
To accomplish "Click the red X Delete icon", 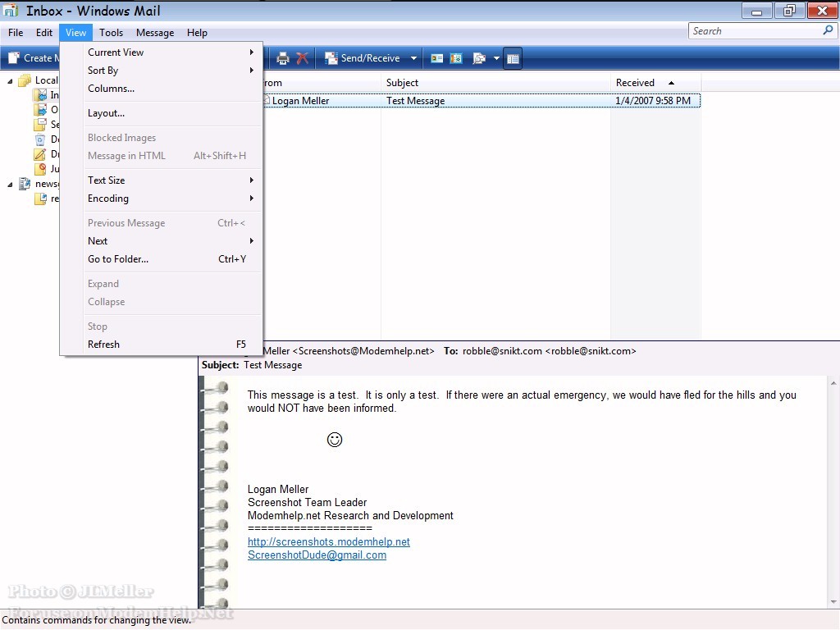I will pos(302,58).
